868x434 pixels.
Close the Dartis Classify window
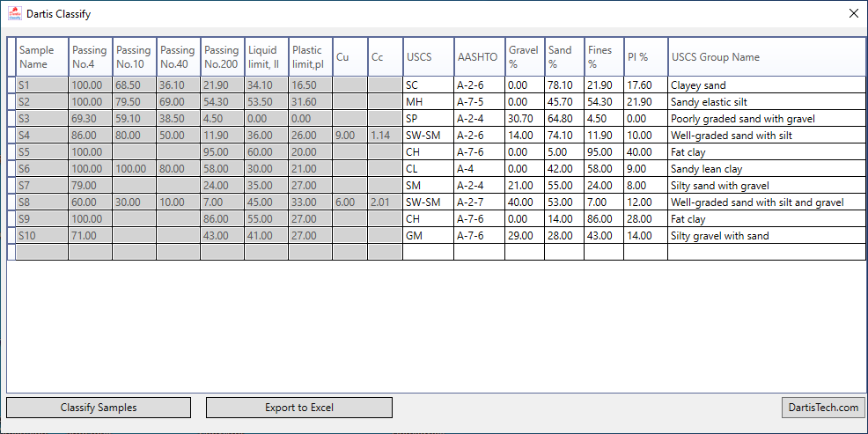click(854, 14)
